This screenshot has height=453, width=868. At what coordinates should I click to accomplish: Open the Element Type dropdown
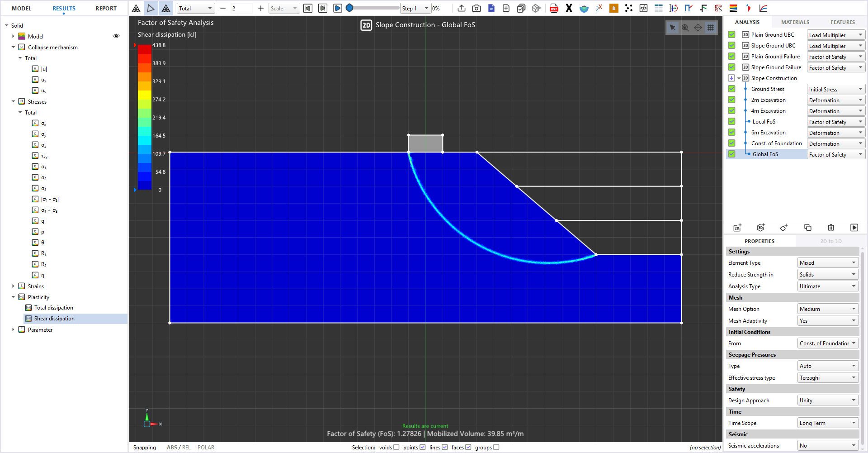point(828,262)
